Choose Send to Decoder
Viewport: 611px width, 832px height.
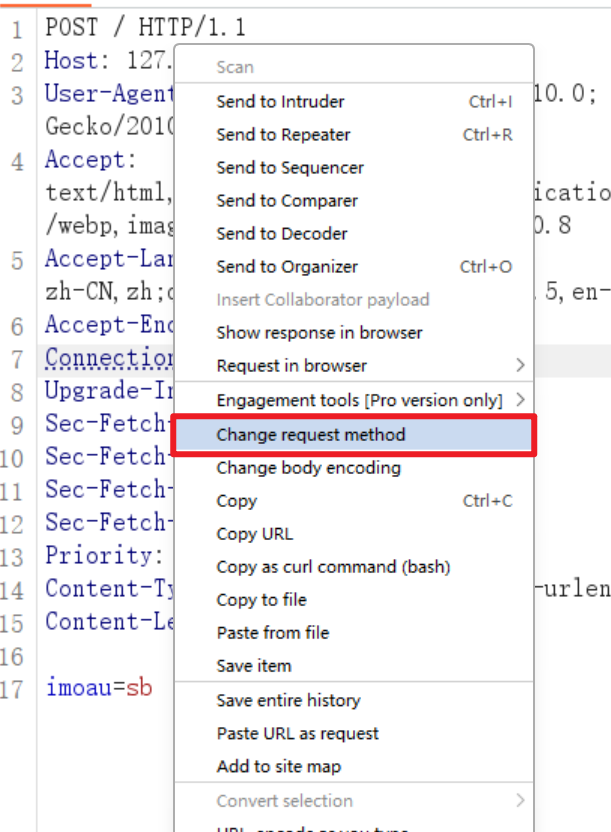(282, 233)
